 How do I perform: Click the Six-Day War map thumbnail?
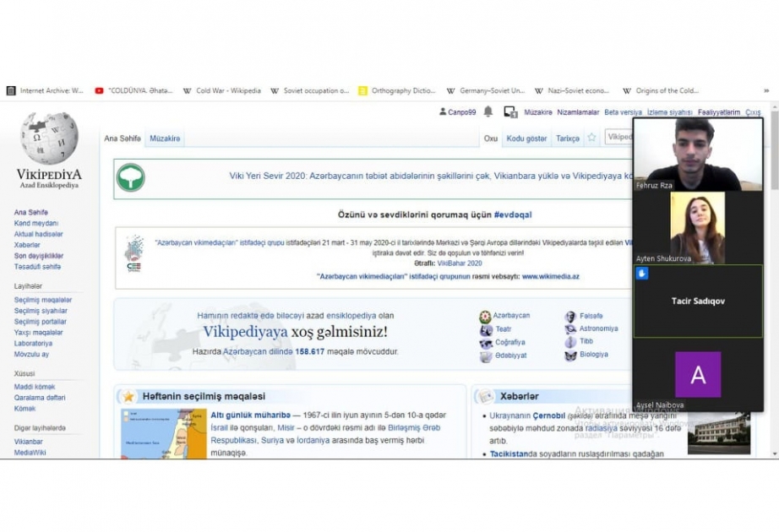point(164,434)
